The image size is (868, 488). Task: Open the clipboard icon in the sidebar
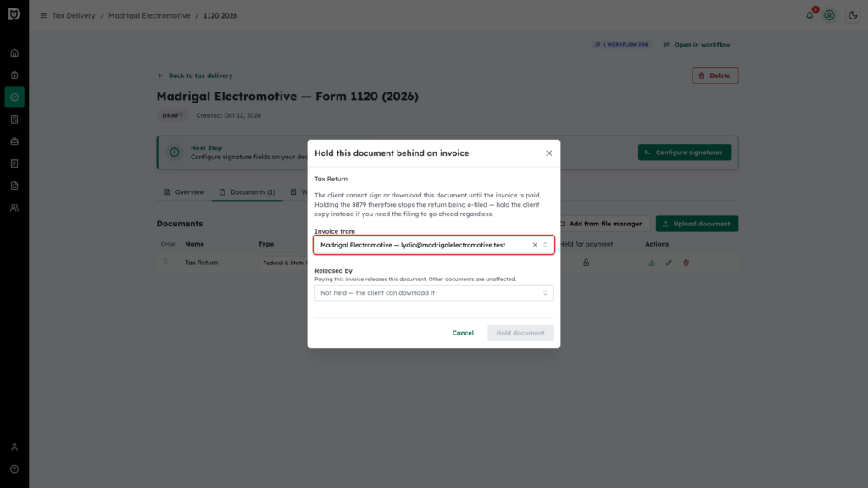(14, 75)
